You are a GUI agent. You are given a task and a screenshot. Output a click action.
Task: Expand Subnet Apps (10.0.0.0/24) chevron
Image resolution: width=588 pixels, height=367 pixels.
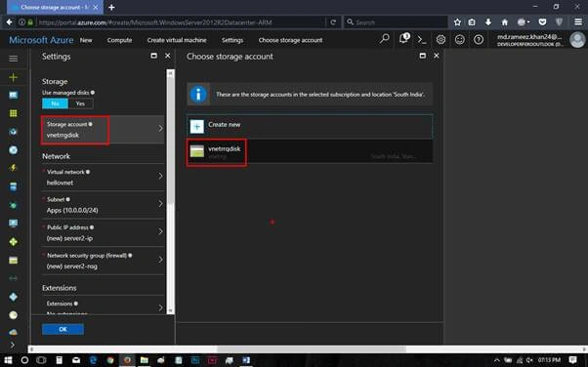pos(160,204)
